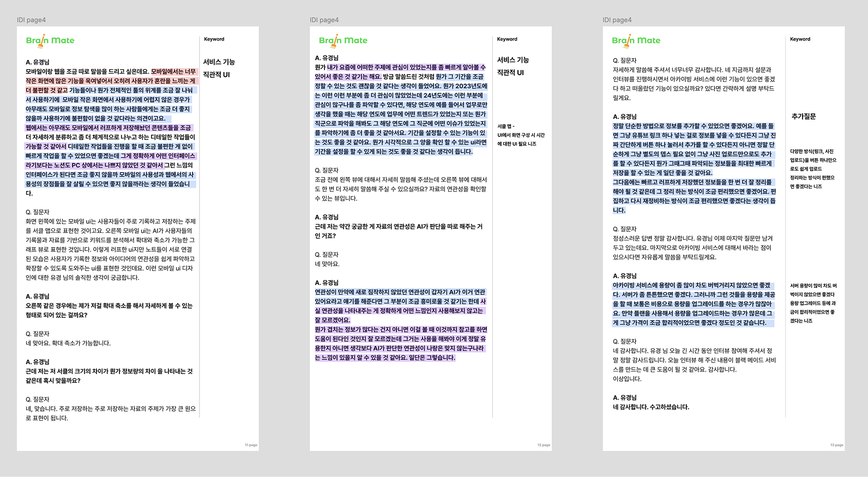
Task: Select the middle "IDI page4" frame label
Action: click(x=324, y=20)
